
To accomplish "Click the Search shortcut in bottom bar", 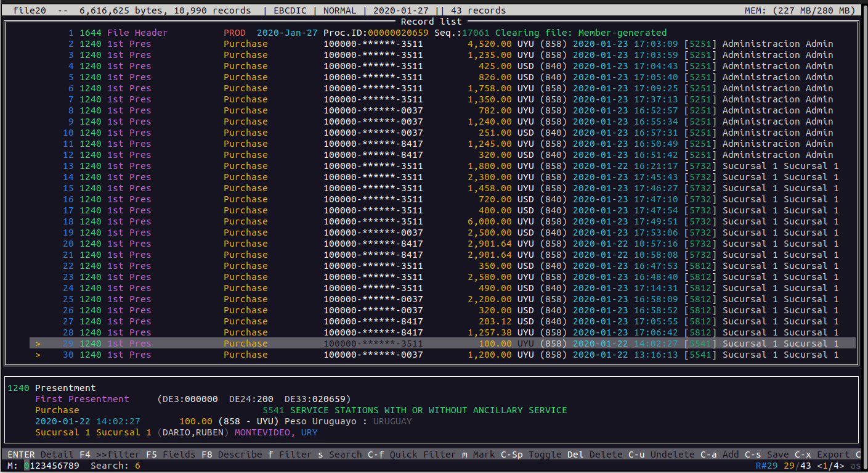I will (x=345, y=454).
